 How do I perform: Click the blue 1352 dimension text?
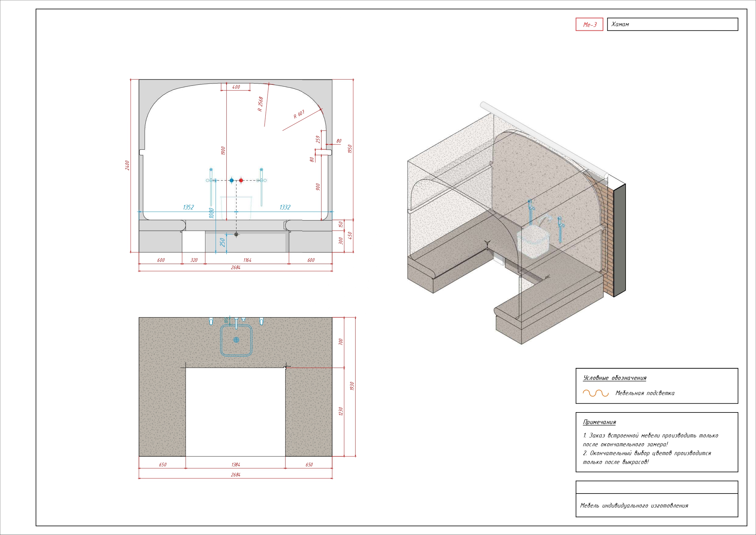tap(188, 207)
